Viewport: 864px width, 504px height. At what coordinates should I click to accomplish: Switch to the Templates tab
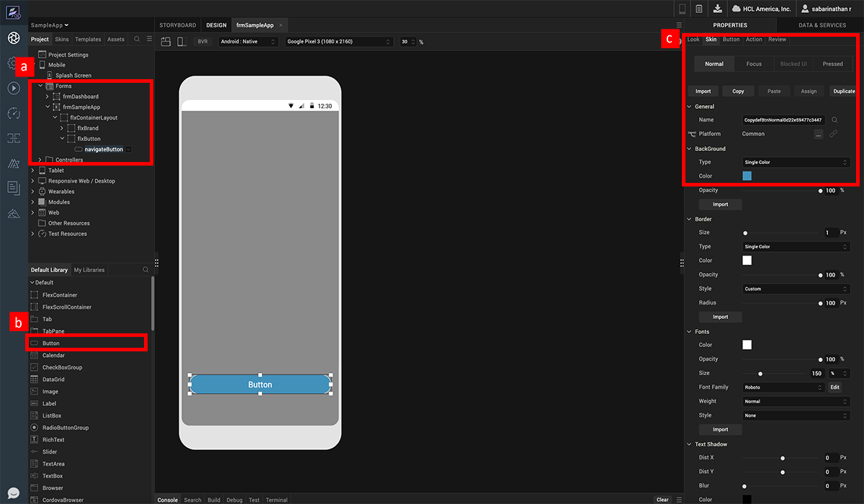click(88, 39)
